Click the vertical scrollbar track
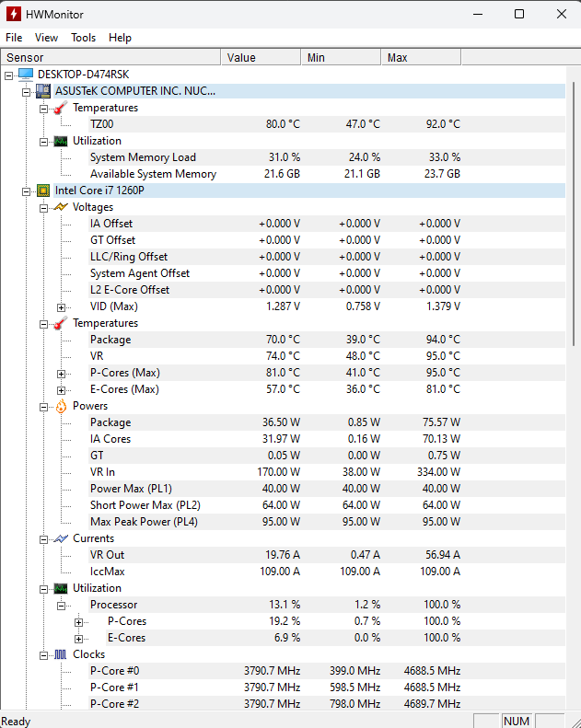Image resolution: width=581 pixels, height=728 pixels. tap(573, 506)
